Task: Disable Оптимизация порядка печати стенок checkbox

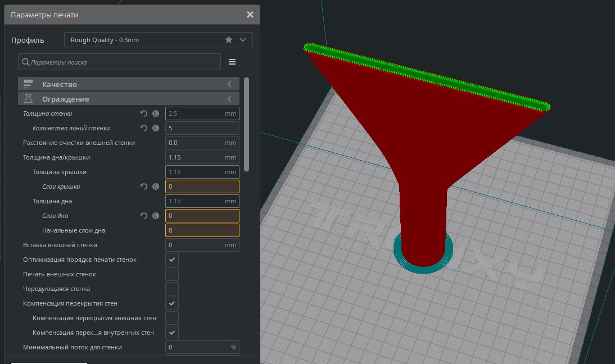Action: coord(172,260)
